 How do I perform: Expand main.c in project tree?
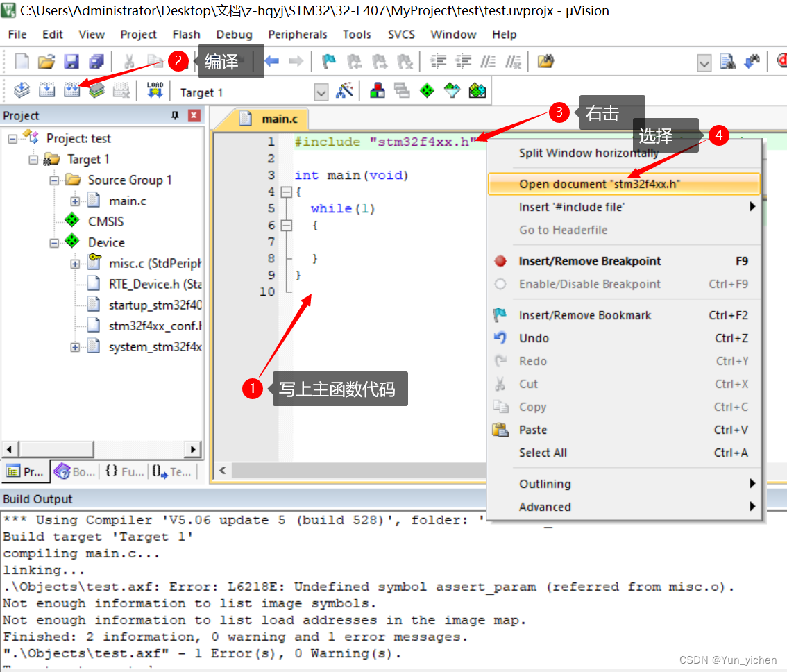pos(75,201)
